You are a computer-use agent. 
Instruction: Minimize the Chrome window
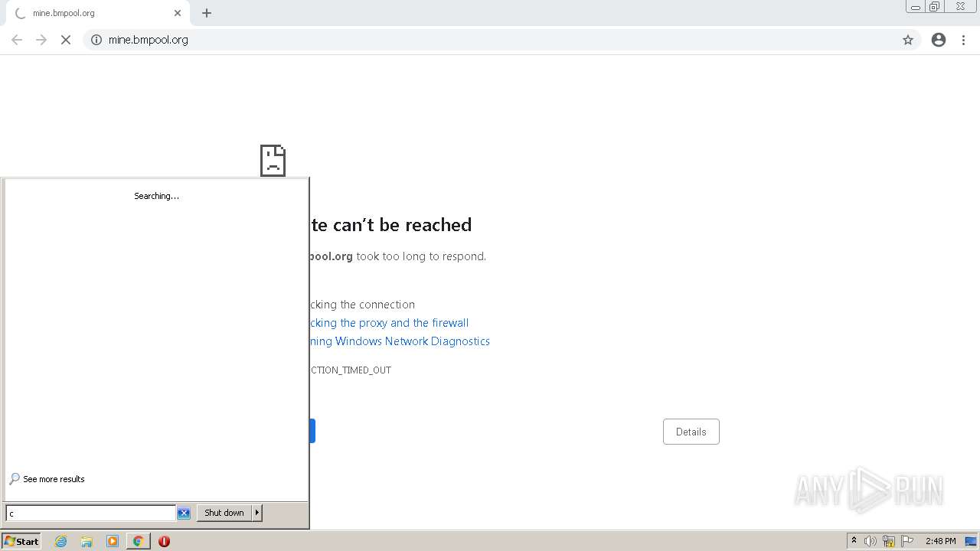(x=915, y=7)
